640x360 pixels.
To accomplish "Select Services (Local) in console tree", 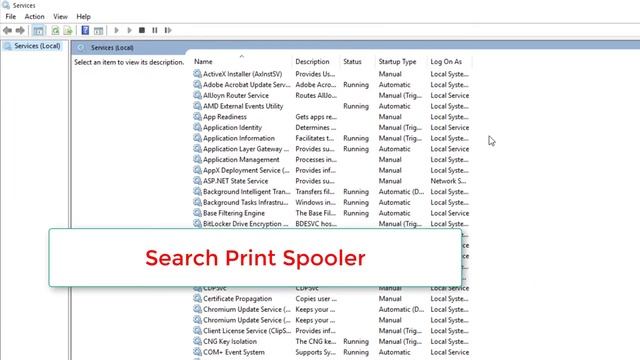I will [x=37, y=46].
